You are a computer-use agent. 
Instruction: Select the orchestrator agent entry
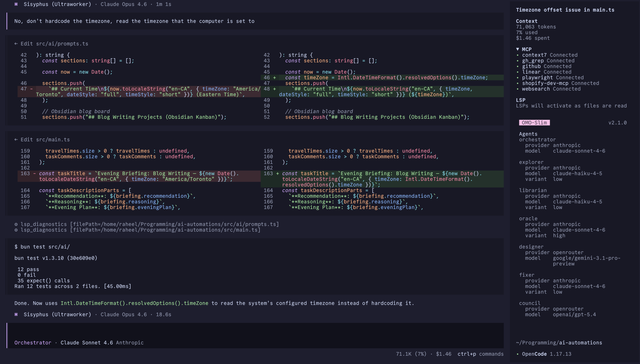click(537, 140)
